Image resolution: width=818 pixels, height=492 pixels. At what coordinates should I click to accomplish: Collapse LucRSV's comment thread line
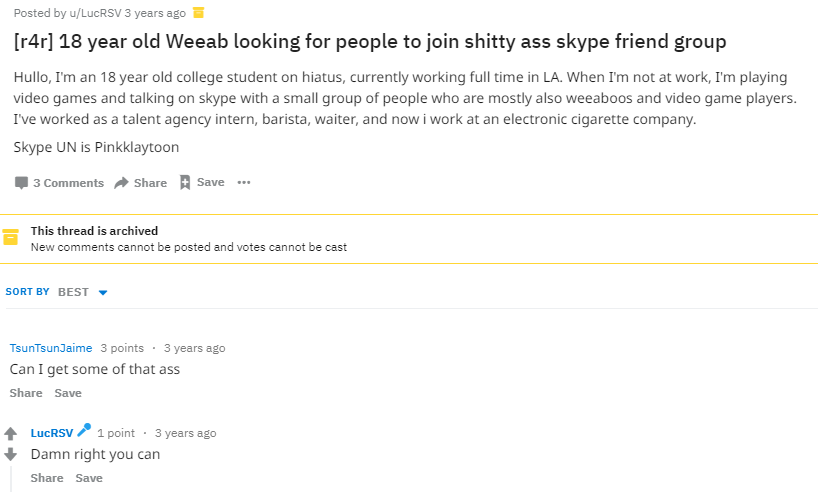coord(11,479)
